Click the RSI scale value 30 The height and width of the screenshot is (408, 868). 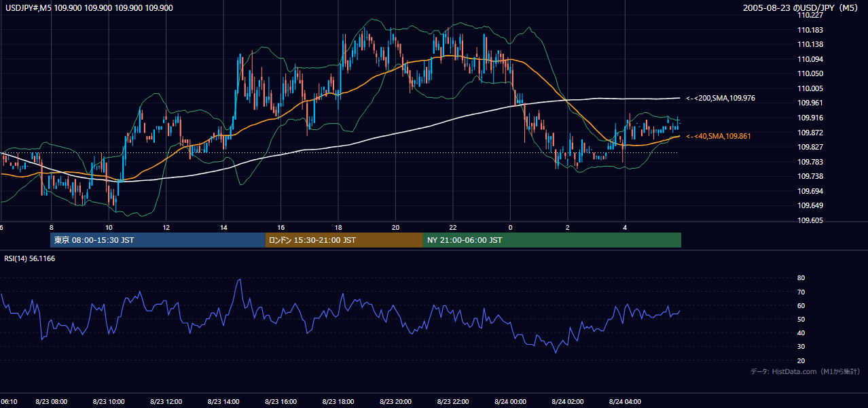[x=801, y=347]
